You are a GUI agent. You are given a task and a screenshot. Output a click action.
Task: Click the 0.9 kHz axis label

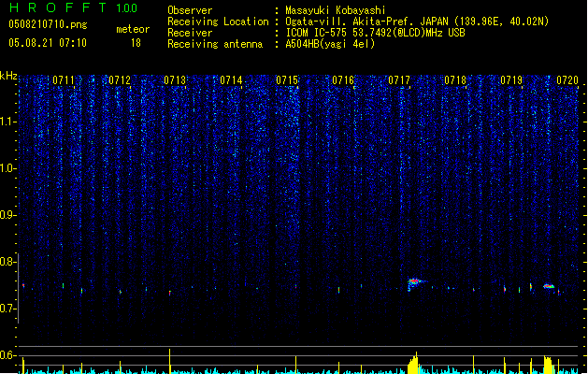point(7,215)
